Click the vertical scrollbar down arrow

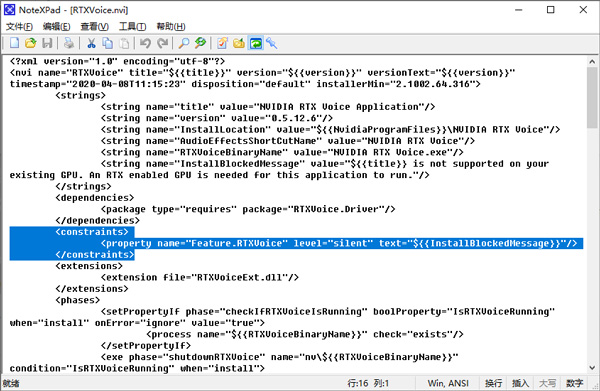pos(592,368)
